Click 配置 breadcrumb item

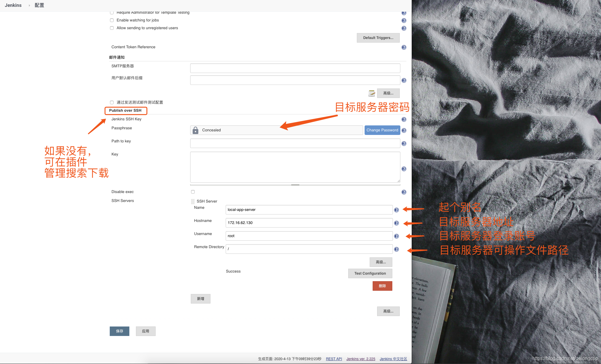point(39,5)
